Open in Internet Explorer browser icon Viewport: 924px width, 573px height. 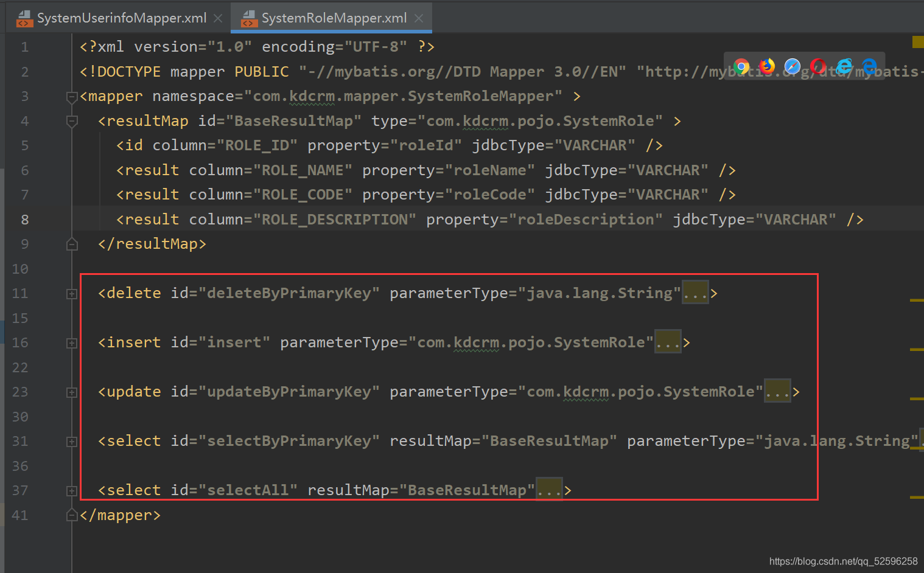844,66
